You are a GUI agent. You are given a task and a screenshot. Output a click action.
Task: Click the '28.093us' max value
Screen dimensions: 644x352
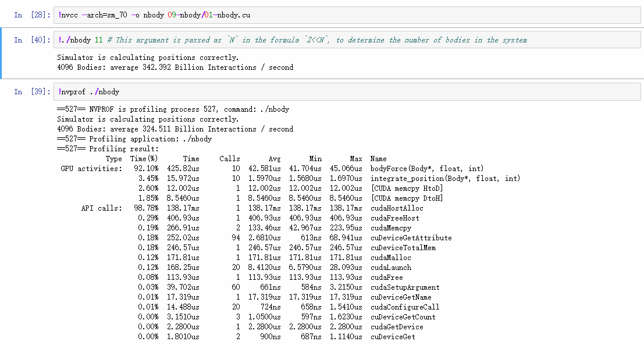[346, 268]
